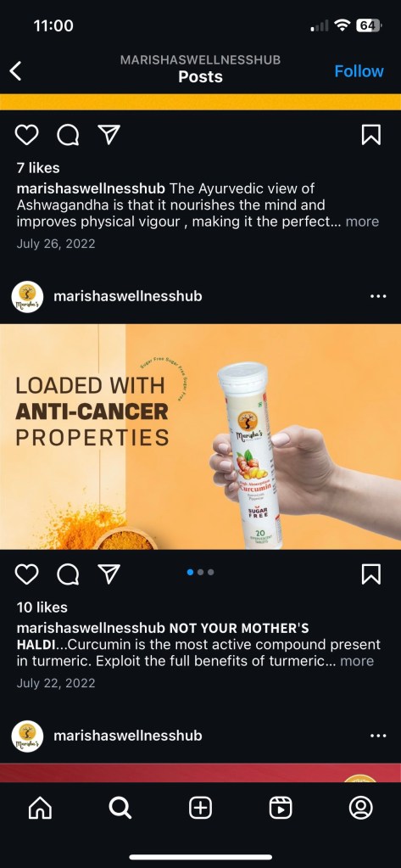Open comments on the curcumin post
Image resolution: width=401 pixels, height=868 pixels.
(68, 574)
